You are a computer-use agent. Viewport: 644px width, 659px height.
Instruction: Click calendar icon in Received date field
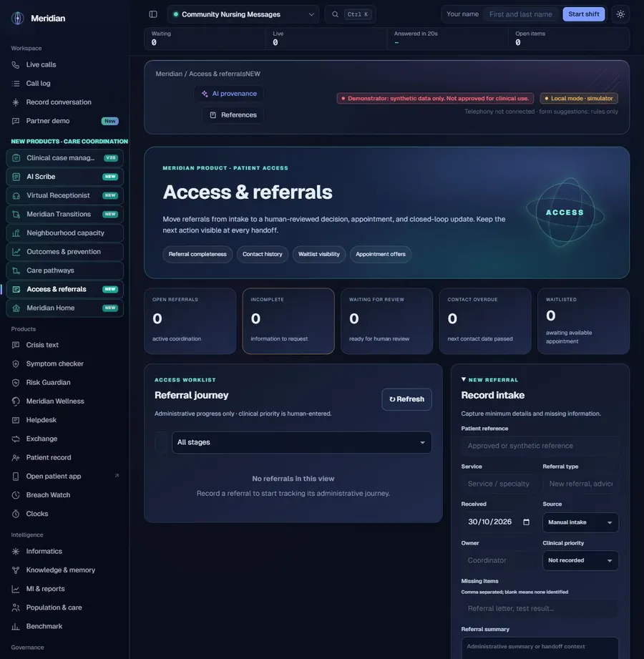tap(527, 522)
